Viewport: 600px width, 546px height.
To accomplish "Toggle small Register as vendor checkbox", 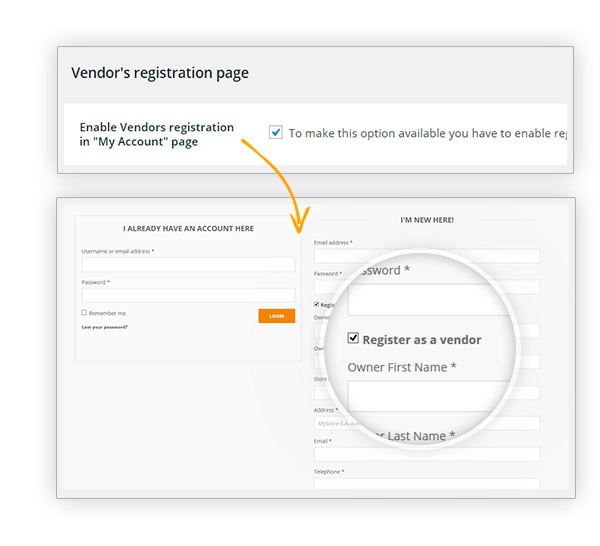I will point(316,304).
